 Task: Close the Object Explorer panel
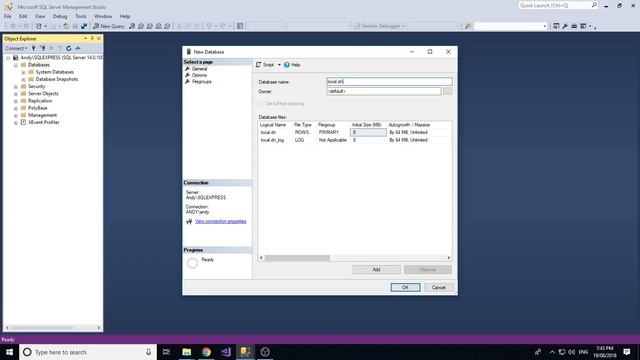click(99, 38)
